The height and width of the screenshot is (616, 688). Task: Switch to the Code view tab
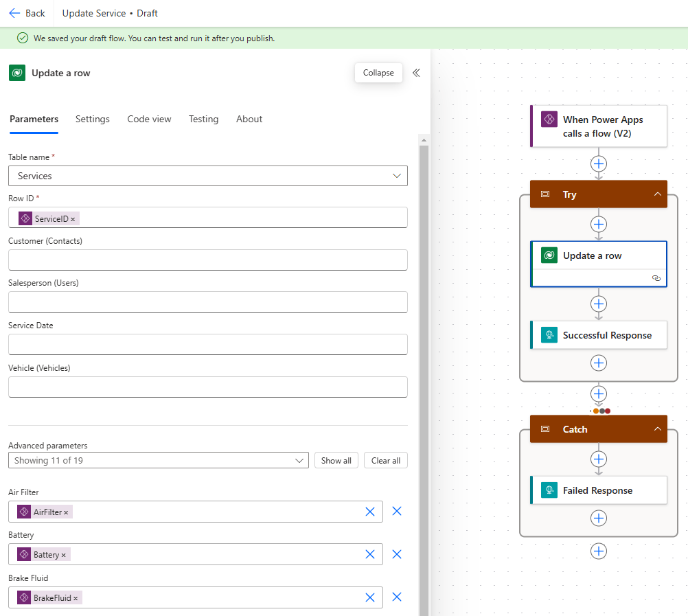149,119
